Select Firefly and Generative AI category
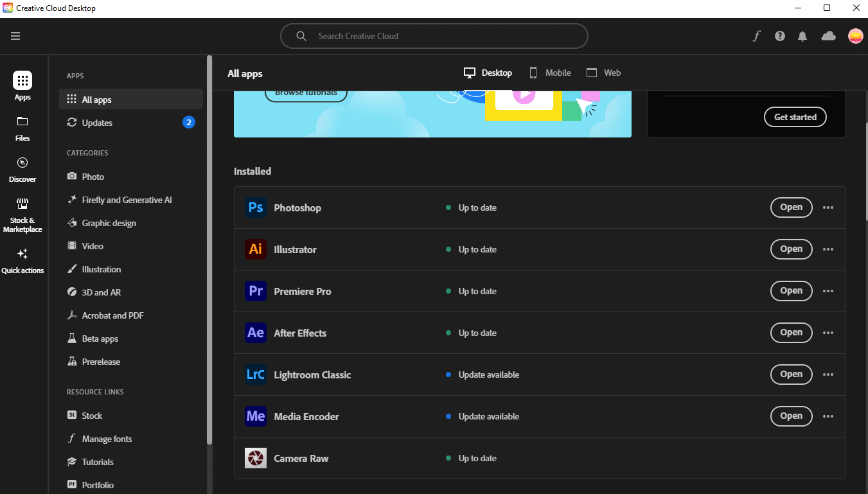 tap(131, 200)
